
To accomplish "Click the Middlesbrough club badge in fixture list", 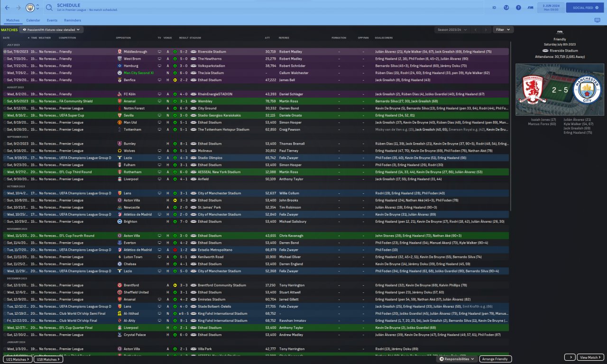I will click(x=119, y=52).
